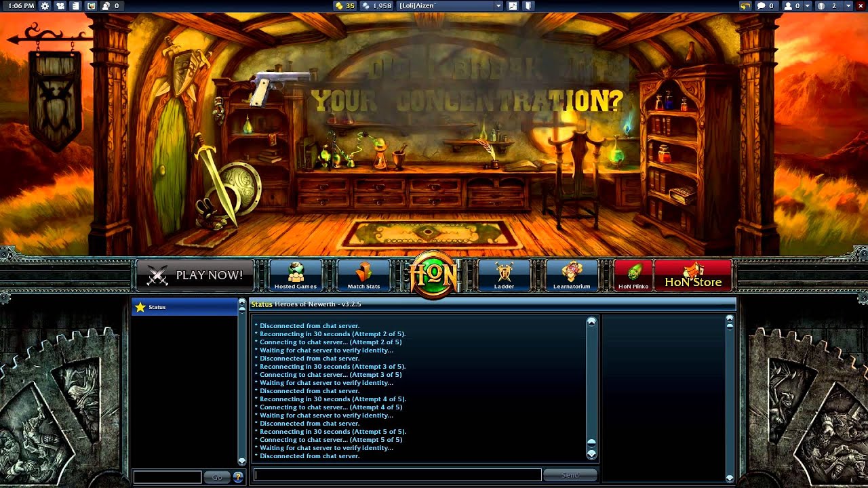Open the framed picture icon in top bar
This screenshot has height=488, width=868.
(x=91, y=5)
